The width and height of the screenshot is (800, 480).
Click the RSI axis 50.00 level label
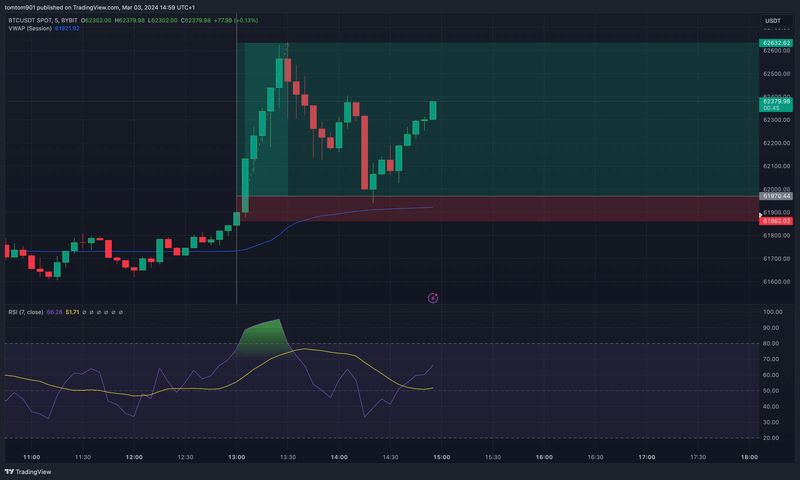771,391
